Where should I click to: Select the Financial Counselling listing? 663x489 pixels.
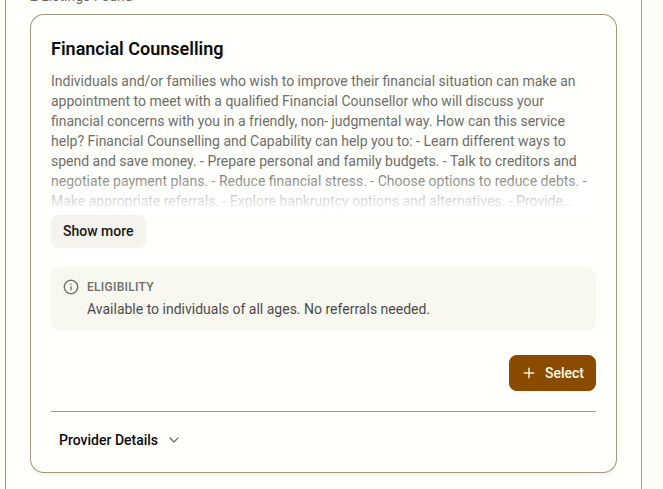pyautogui.click(x=552, y=373)
